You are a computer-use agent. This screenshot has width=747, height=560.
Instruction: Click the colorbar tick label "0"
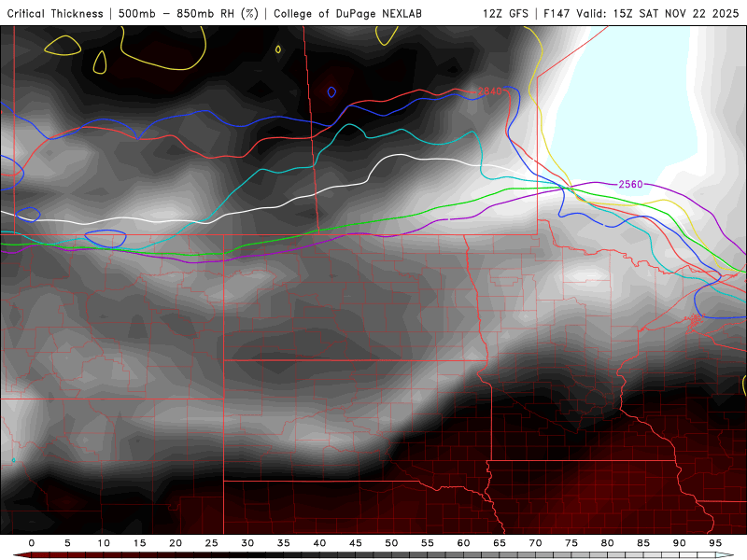click(x=32, y=543)
